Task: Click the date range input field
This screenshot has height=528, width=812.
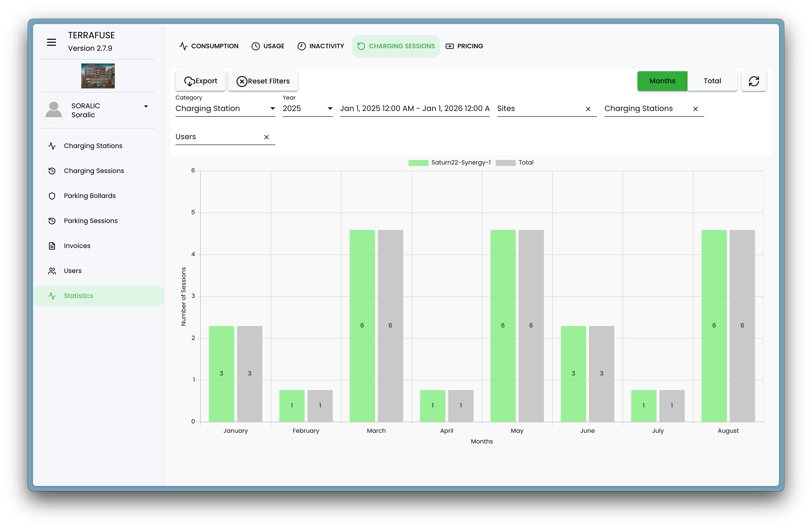Action: pos(414,108)
